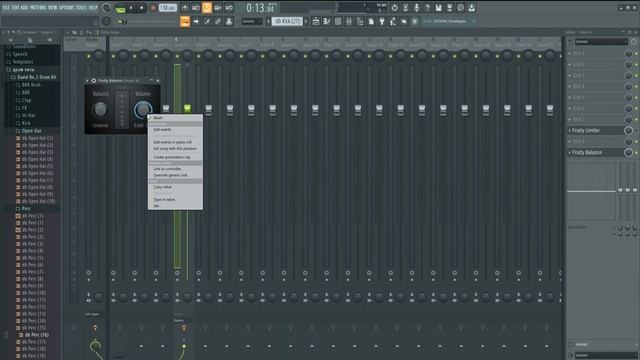The image size is (640, 360).
Task: Toggle the wait-for-input recording icon
Action: pyautogui.click(x=196, y=8)
